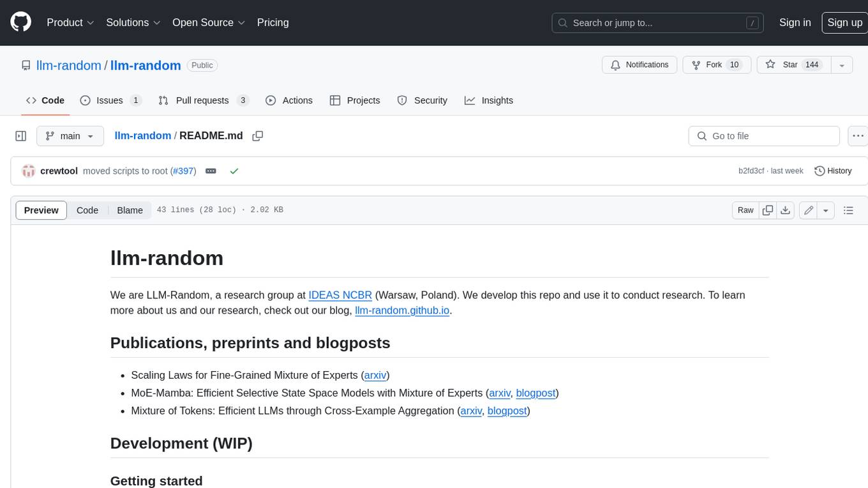Screen dimensions: 868x488
Task: Click the Issues count badge 1
Action: [x=135, y=100]
